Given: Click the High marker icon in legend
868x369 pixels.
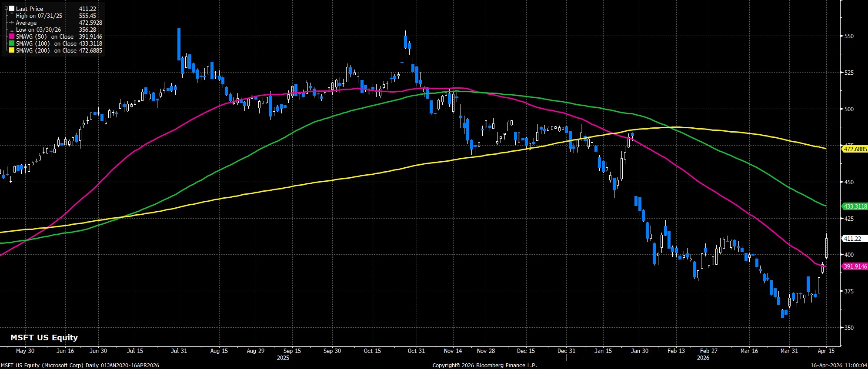Looking at the screenshot, I should click(x=11, y=16).
